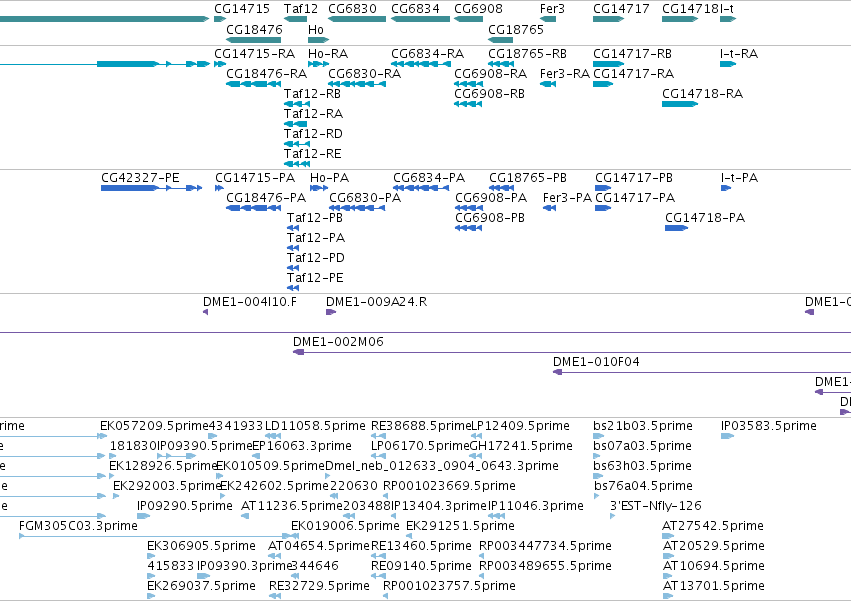
Task: Click the CG14715-PA protein label
Action: point(255,178)
